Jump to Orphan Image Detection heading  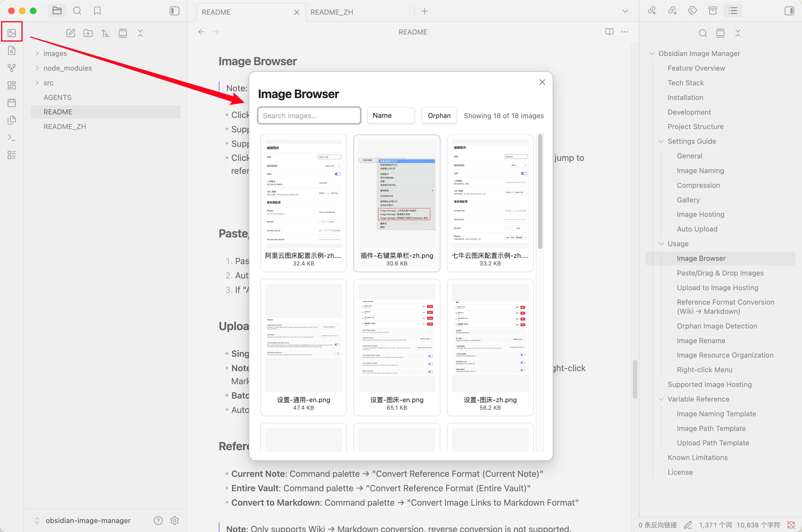point(717,326)
